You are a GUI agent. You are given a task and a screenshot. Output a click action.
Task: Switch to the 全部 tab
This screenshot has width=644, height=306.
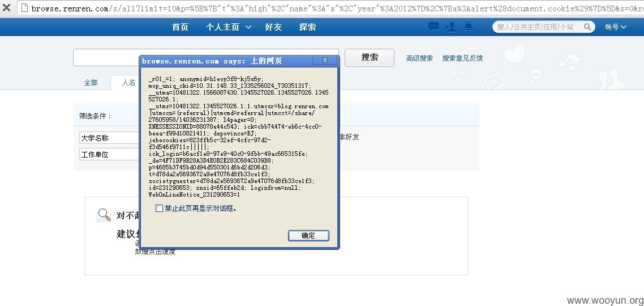(x=91, y=83)
